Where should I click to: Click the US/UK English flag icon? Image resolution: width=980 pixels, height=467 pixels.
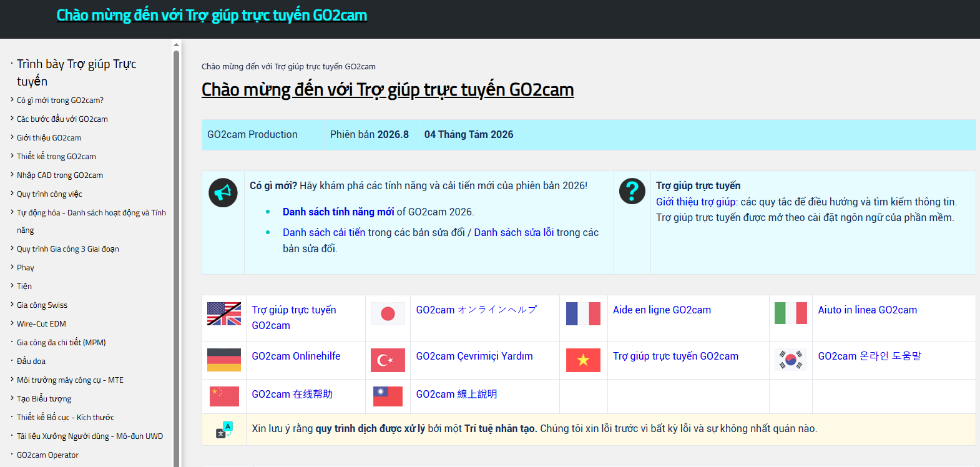(224, 313)
